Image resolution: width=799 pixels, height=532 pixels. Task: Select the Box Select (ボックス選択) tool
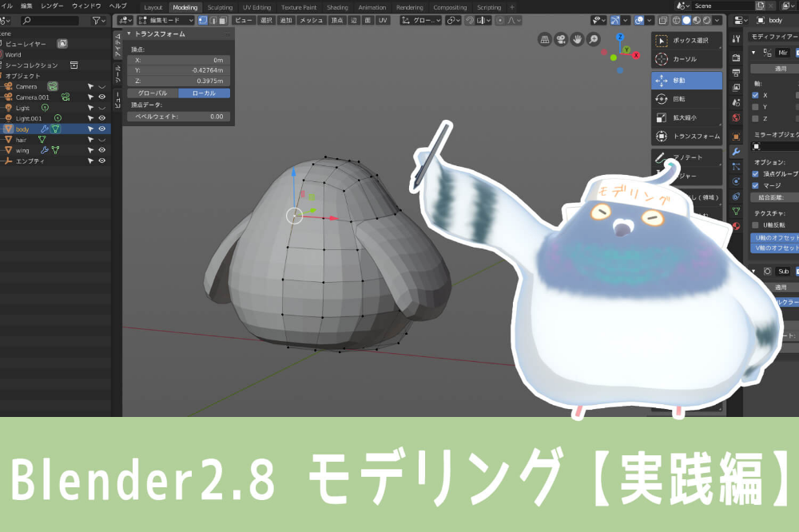click(x=686, y=40)
